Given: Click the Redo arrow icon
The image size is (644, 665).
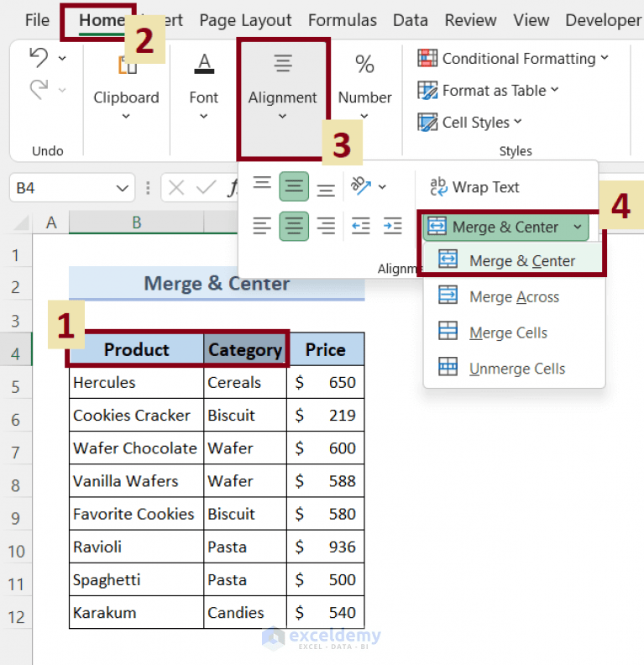Looking at the screenshot, I should (39, 90).
